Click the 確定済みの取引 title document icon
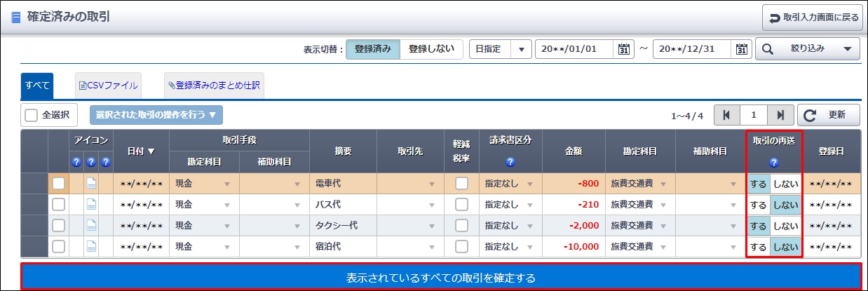The height and width of the screenshot is (291, 868). pos(15,16)
